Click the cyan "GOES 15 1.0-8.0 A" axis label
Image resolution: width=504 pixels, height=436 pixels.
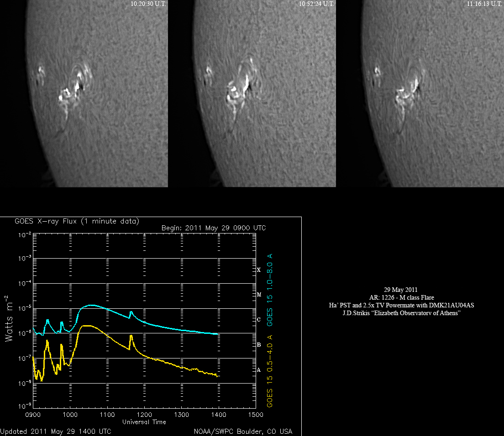(x=270, y=288)
